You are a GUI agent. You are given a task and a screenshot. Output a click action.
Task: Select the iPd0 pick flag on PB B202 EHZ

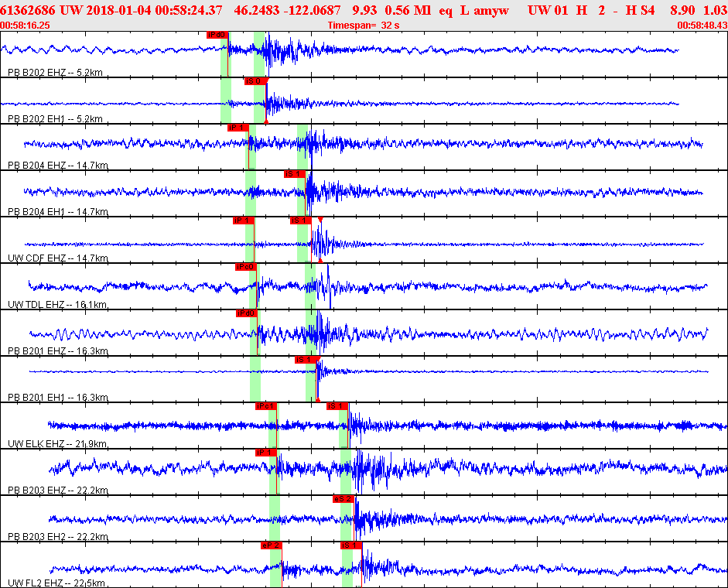point(217,35)
